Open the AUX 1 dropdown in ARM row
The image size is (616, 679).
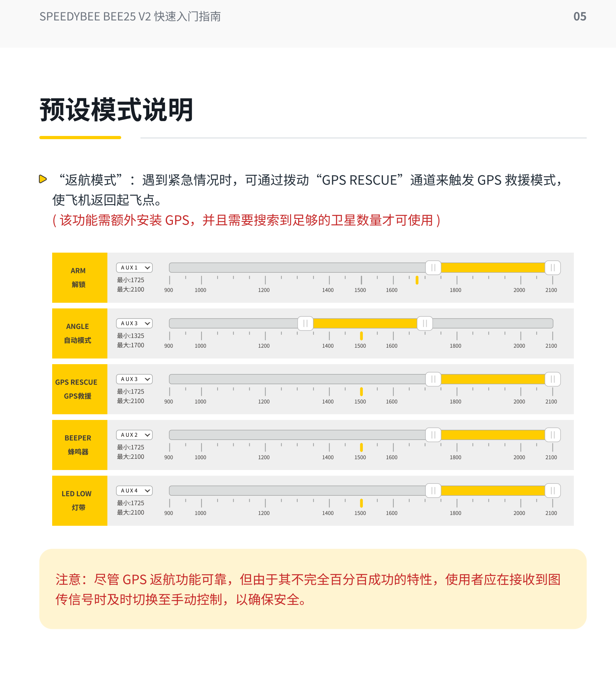[x=134, y=268]
